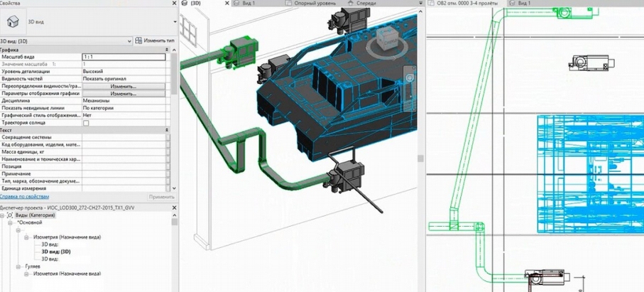Click parameter button beside Позиция
The height and width of the screenshot is (292, 644).
point(168,167)
